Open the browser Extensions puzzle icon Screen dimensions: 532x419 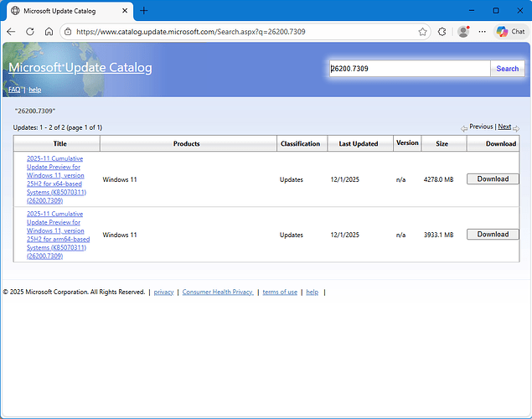[442, 32]
